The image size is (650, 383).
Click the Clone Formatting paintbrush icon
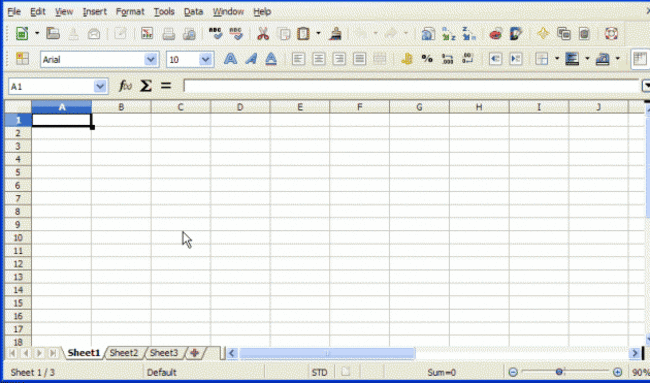pos(335,34)
